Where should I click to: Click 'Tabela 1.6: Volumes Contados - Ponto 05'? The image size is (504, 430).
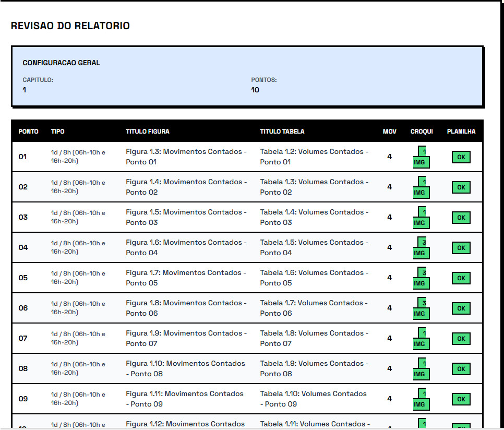click(314, 278)
